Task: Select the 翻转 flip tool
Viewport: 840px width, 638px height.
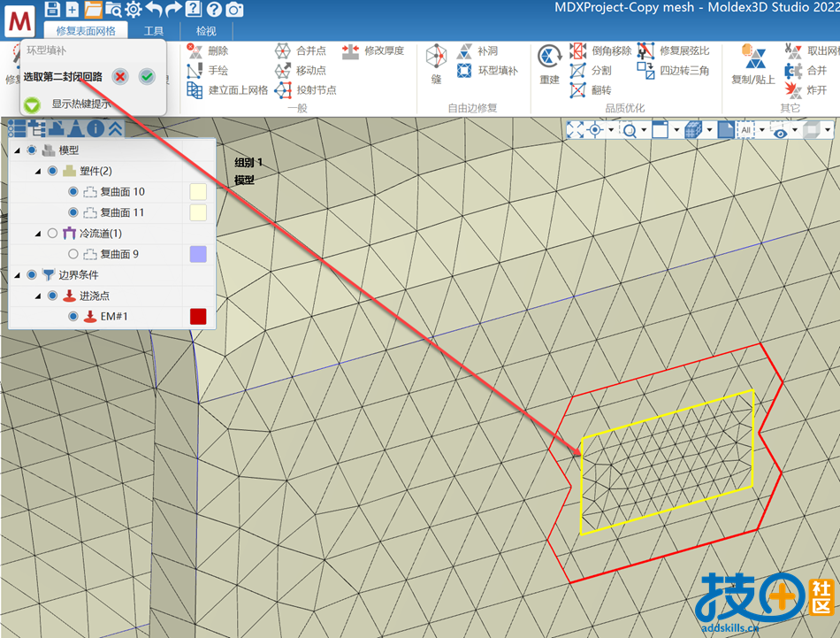Action: coord(591,90)
